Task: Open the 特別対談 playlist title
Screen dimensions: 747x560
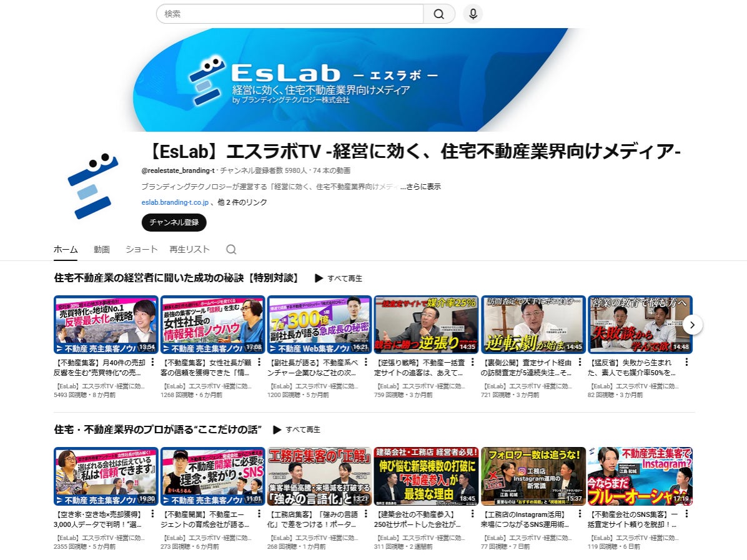Action: (176, 278)
